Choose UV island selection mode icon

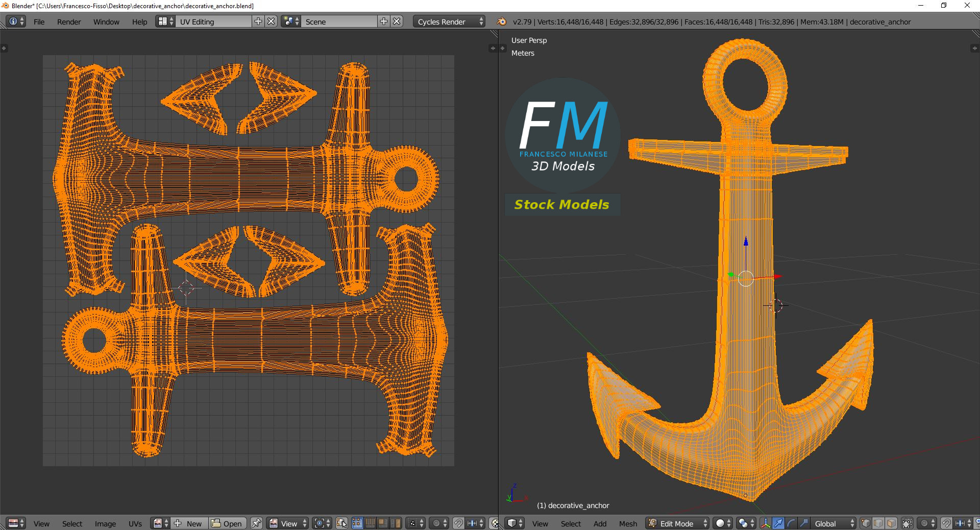click(395, 523)
